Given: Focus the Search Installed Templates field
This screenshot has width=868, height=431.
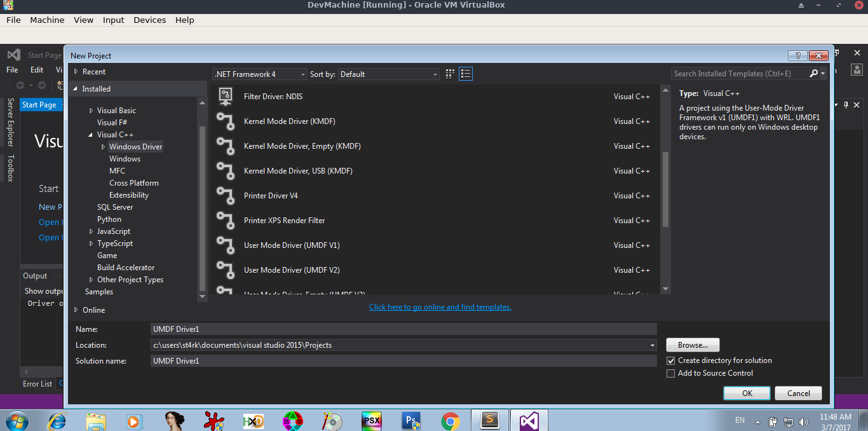Looking at the screenshot, I should pos(740,74).
